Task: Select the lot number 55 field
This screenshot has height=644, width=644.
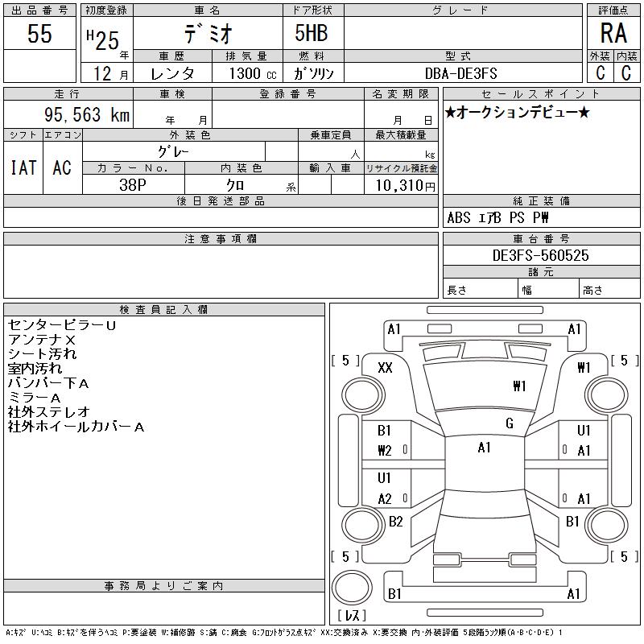Action: (39, 34)
